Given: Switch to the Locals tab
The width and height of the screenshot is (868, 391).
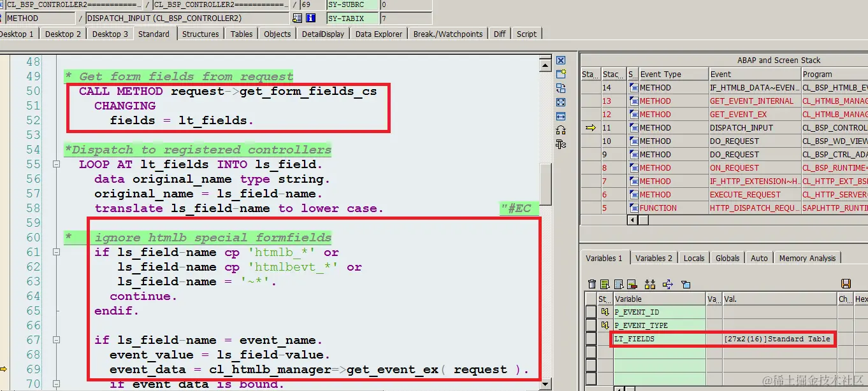Looking at the screenshot, I should pyautogui.click(x=694, y=258).
